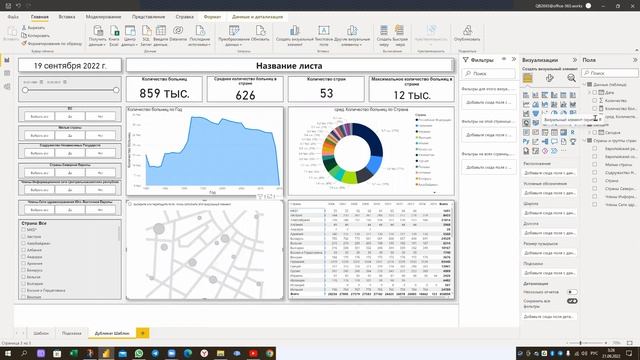Collapse the Данные table tree node
Viewport: 640px width, 360px height.
click(584, 84)
